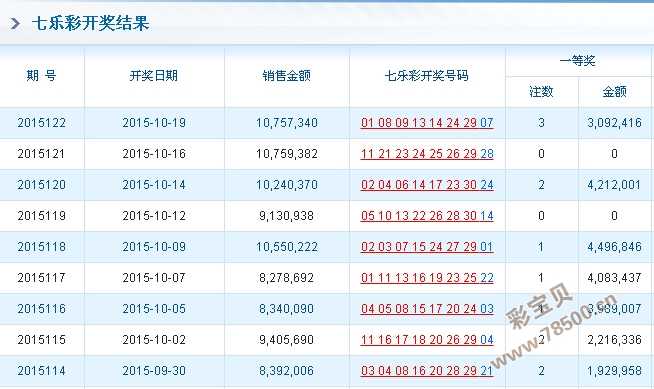Click draw date 2015-10-12
The width and height of the screenshot is (654, 389).
click(x=154, y=216)
